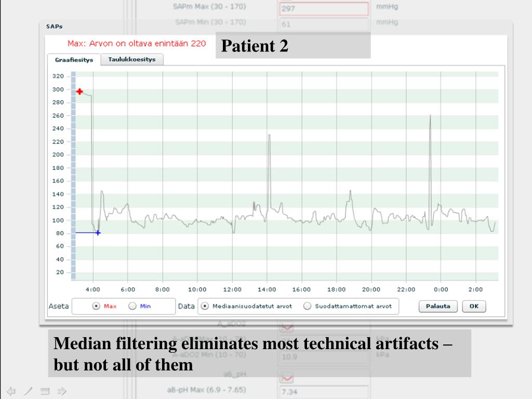Click the A-aDO2 Min field showing 10.9
The image size is (532, 399).
tap(324, 356)
